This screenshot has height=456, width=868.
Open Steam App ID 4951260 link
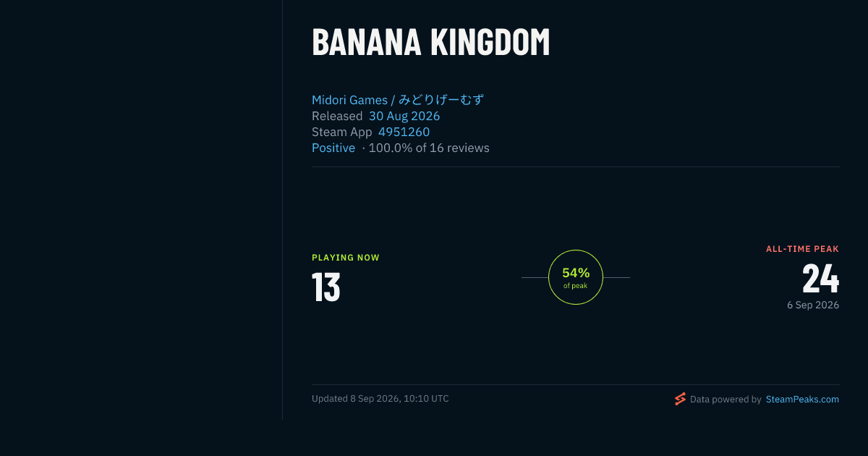click(404, 132)
